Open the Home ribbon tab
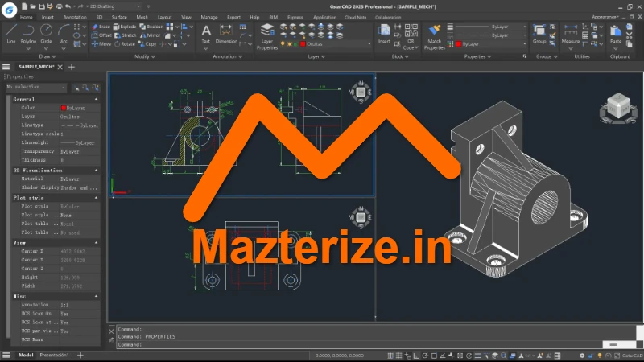The width and height of the screenshot is (644, 362). pyautogui.click(x=26, y=17)
